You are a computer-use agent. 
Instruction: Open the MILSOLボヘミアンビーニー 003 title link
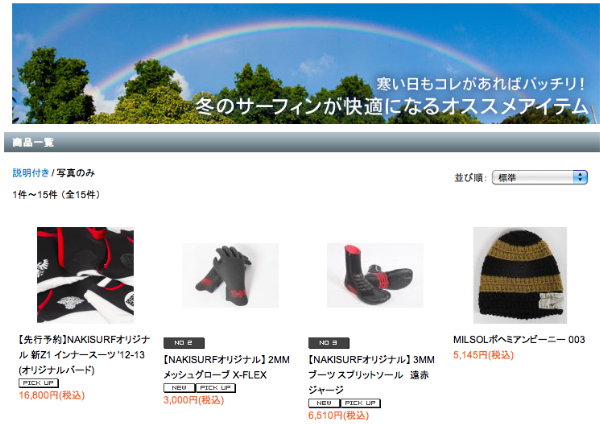[519, 340]
